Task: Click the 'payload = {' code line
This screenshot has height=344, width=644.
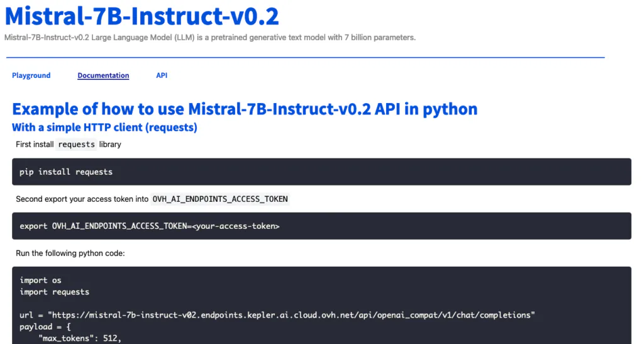Action: pos(45,327)
